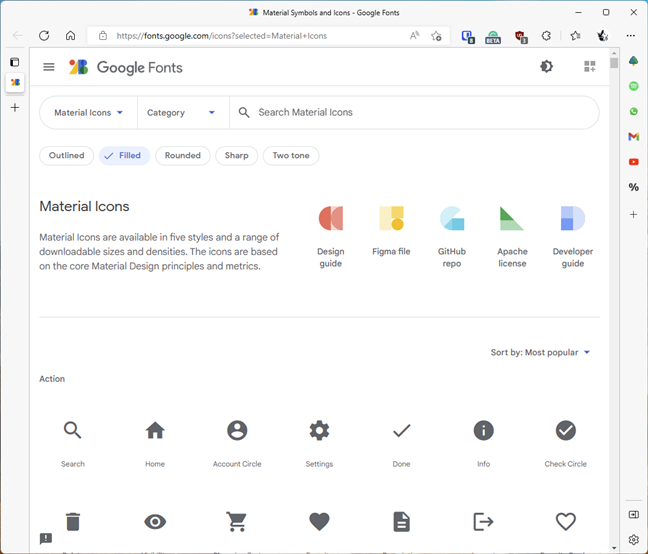
Task: Open the hamburger navigation menu
Action: pyautogui.click(x=49, y=67)
